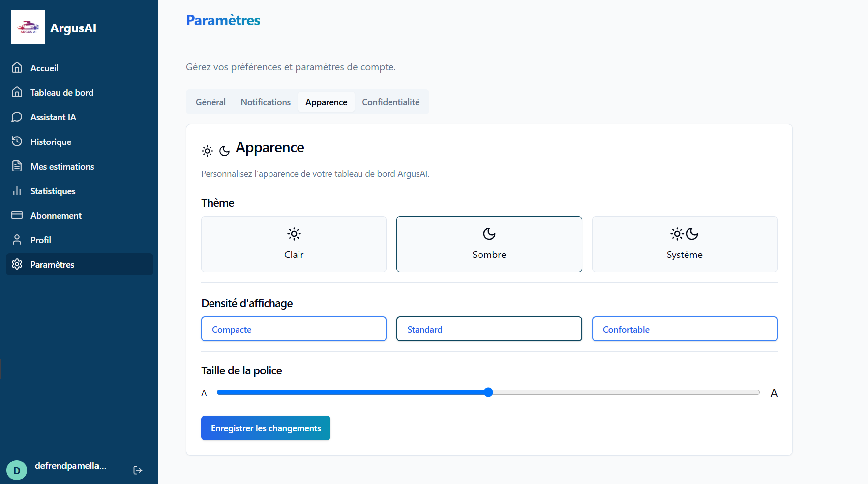Select the Apparence tab
Screen dimensions: 868x484
click(326, 102)
